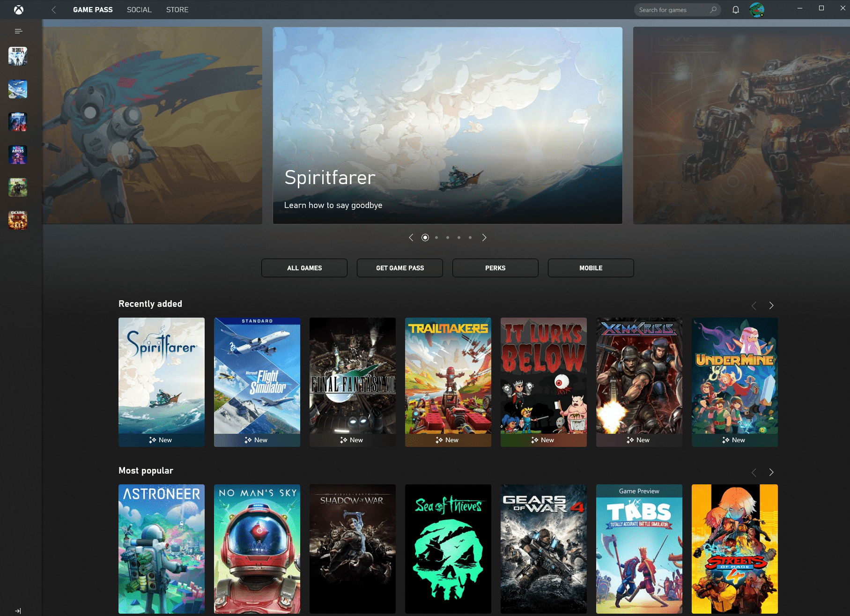Screen dimensions: 850x616
Task: Open the notifications bell
Action: click(736, 10)
